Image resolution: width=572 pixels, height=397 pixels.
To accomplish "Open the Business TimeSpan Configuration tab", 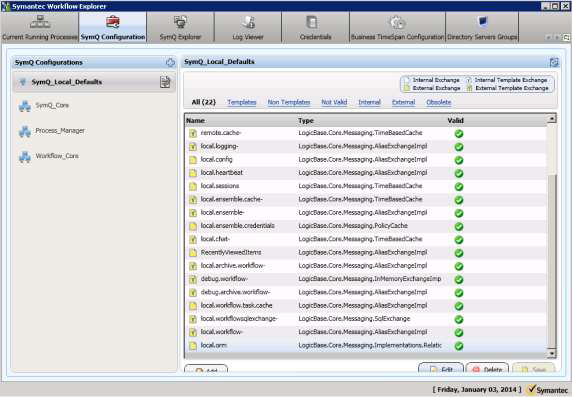I will tap(397, 27).
